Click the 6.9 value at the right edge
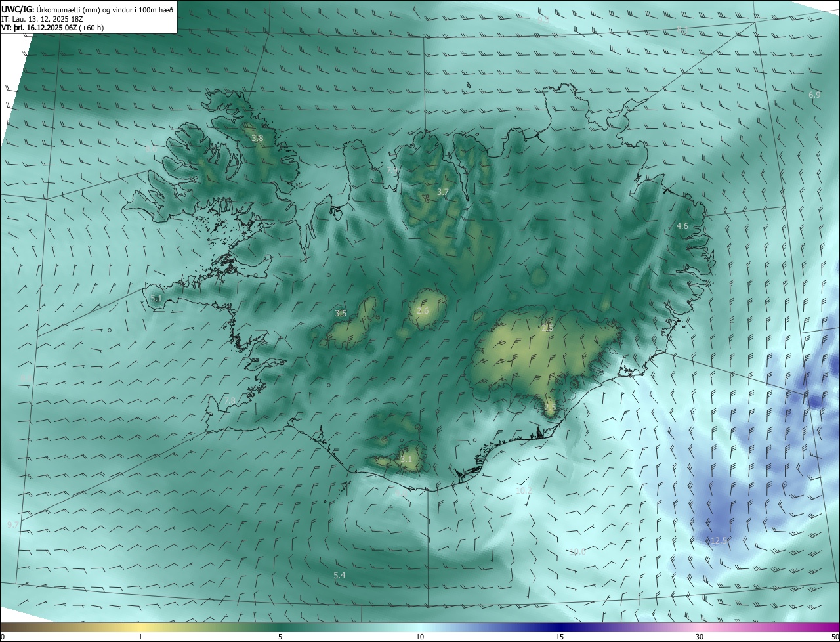 (814, 95)
